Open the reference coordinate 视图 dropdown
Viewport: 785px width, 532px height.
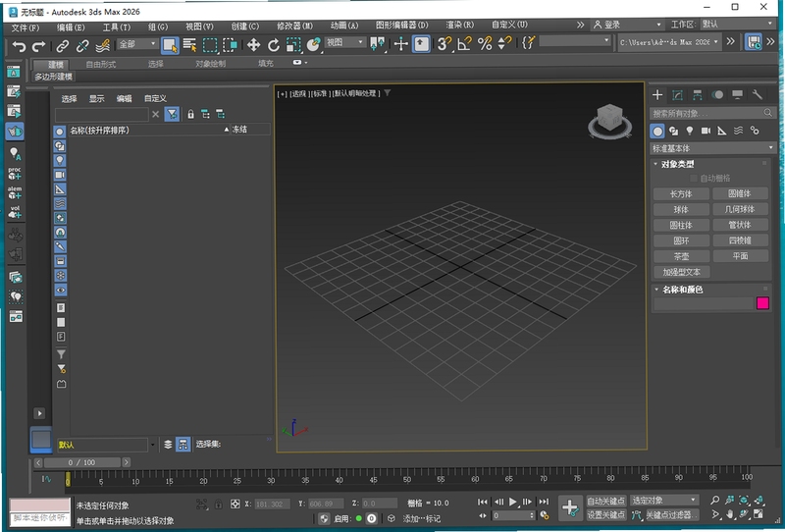coord(345,42)
